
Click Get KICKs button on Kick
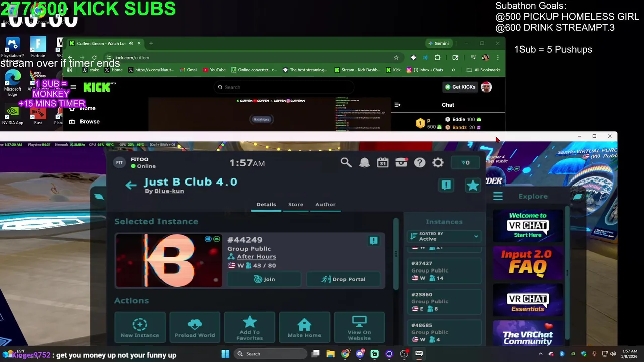(460, 87)
